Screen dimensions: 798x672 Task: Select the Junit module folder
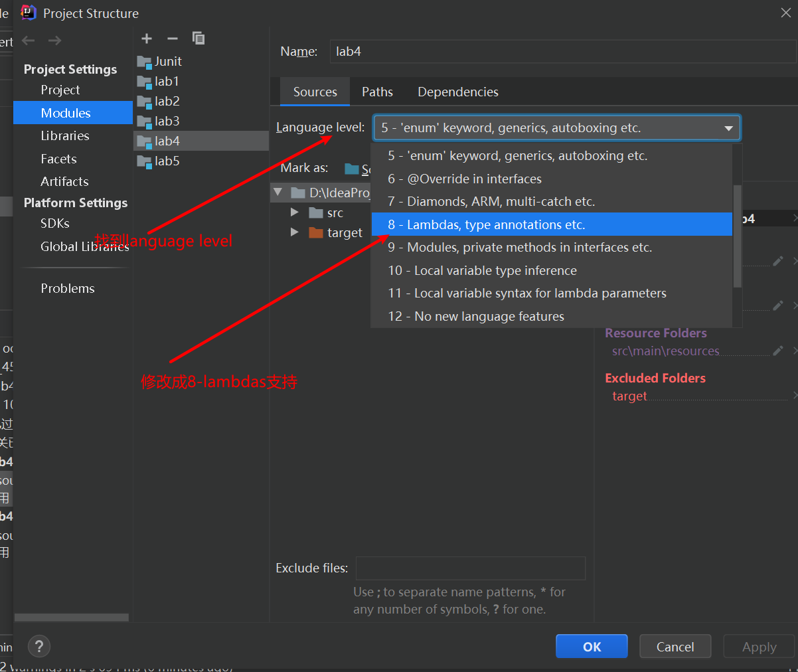[x=168, y=61]
